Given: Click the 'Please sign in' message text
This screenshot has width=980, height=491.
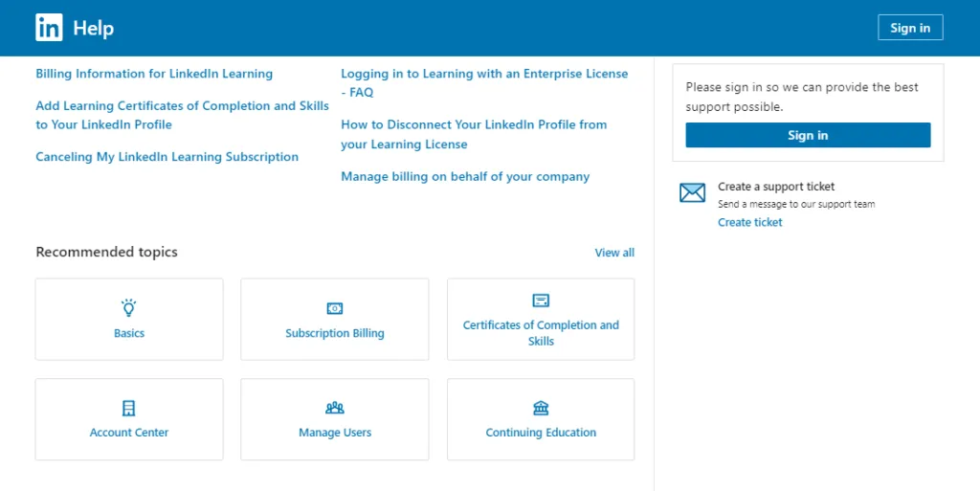Looking at the screenshot, I should [802, 97].
